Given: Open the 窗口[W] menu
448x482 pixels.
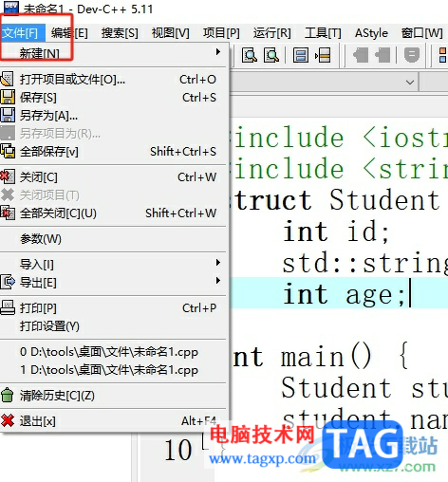Looking at the screenshot, I should [421, 33].
